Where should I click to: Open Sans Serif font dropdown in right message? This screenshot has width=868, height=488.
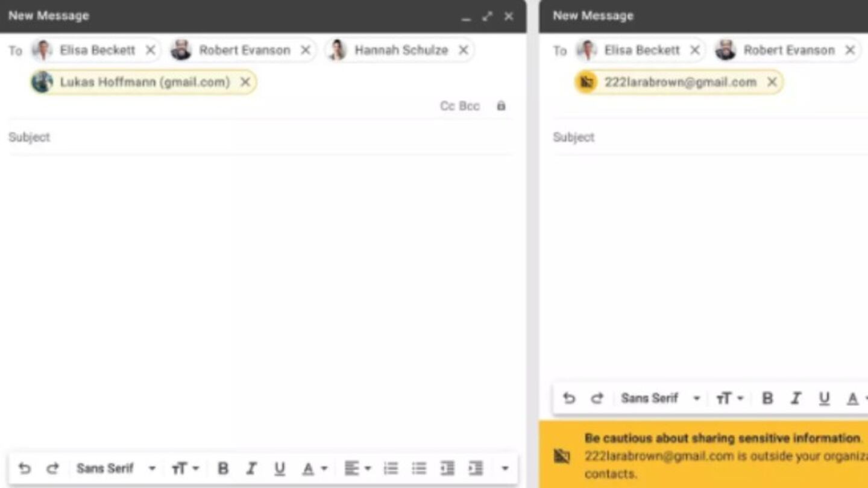coord(661,398)
